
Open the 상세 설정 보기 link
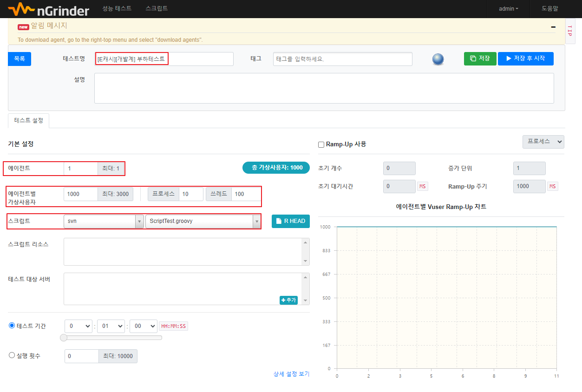(291, 374)
